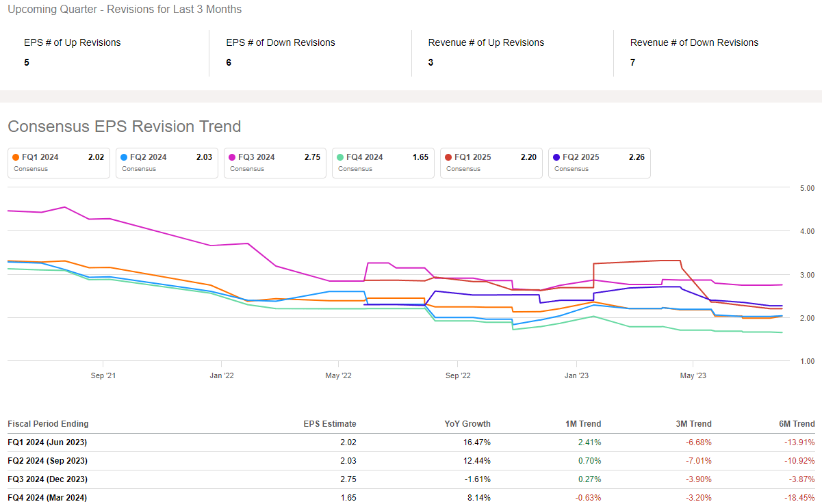822x504 pixels.
Task: Open the FQ3 2024 (Dec 2023) row
Action: tap(47, 479)
